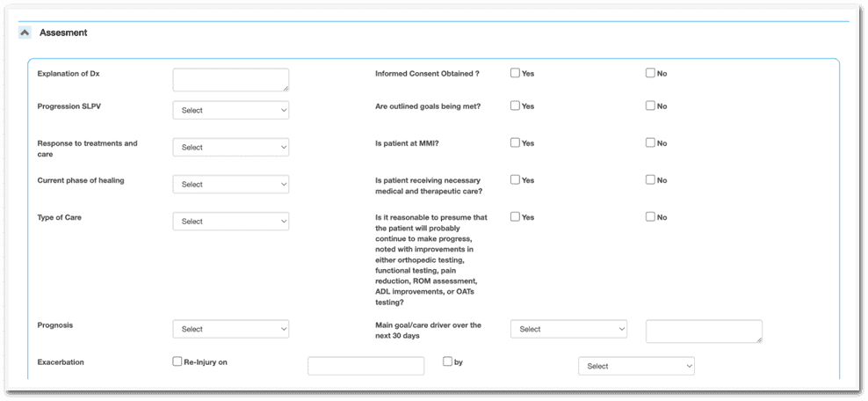This screenshot has height=401, width=868.
Task: Collapse the Assesment section chevron
Action: [x=24, y=33]
